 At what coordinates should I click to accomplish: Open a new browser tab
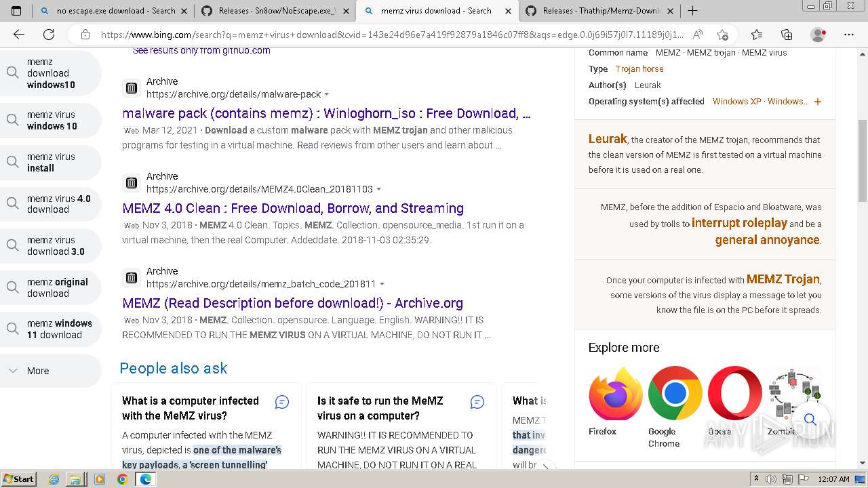(x=692, y=11)
